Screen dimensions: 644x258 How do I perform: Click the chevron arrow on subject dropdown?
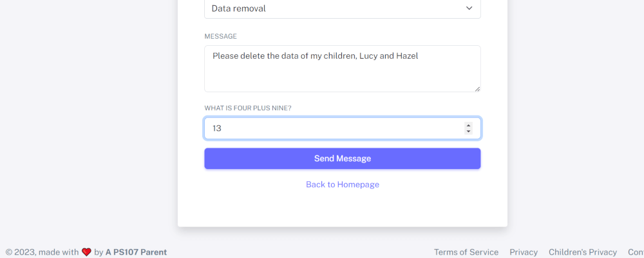469,8
